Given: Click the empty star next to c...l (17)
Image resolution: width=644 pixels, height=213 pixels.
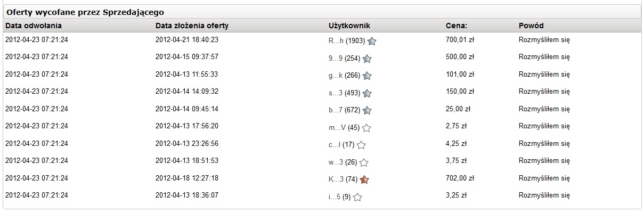Looking at the screenshot, I should coord(361,145).
